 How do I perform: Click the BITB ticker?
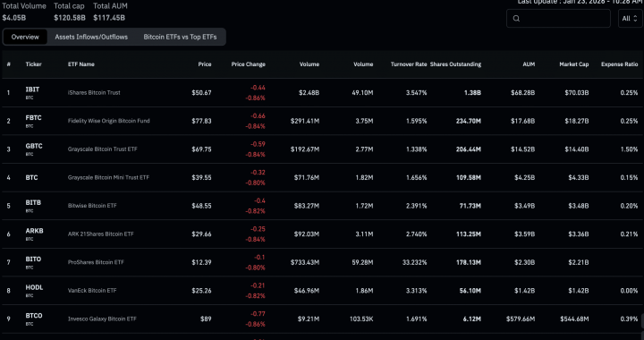point(33,202)
